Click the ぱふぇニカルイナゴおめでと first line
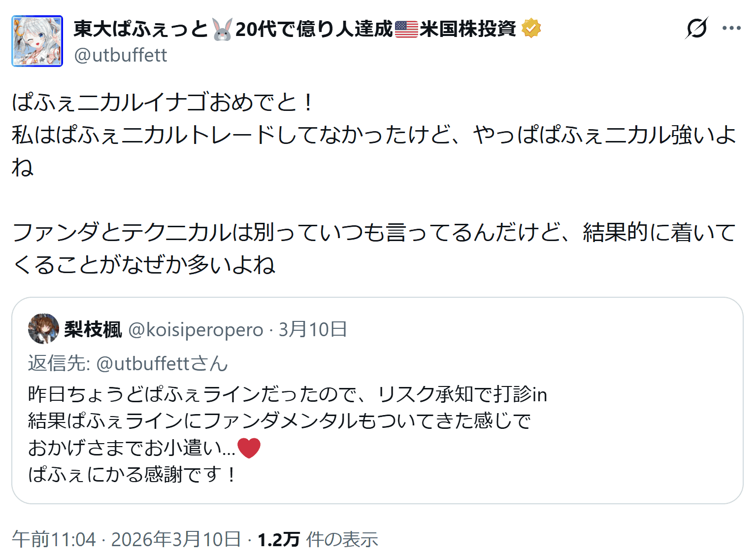756x559 pixels. click(x=163, y=103)
